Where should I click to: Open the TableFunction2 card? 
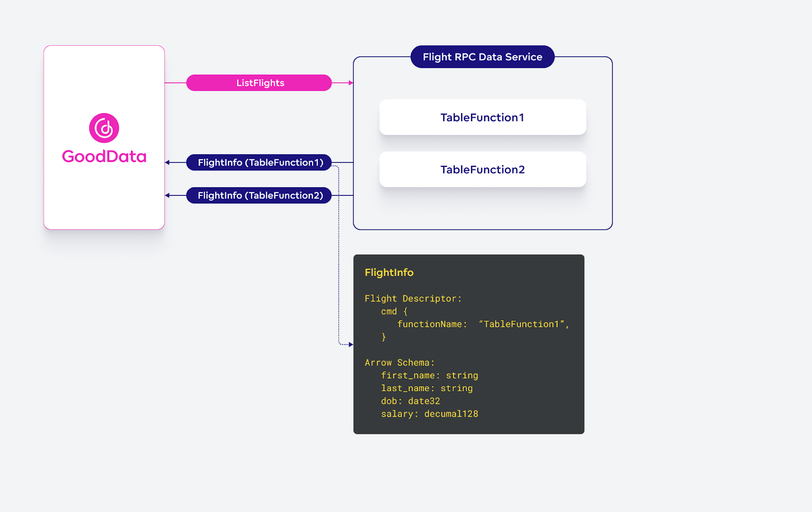pyautogui.click(x=482, y=169)
